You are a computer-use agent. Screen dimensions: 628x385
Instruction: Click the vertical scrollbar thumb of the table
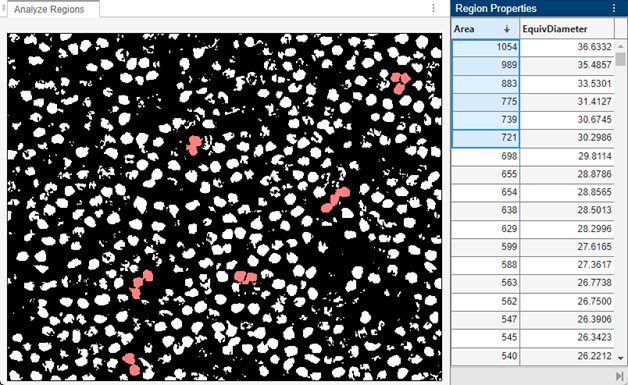[x=620, y=58]
